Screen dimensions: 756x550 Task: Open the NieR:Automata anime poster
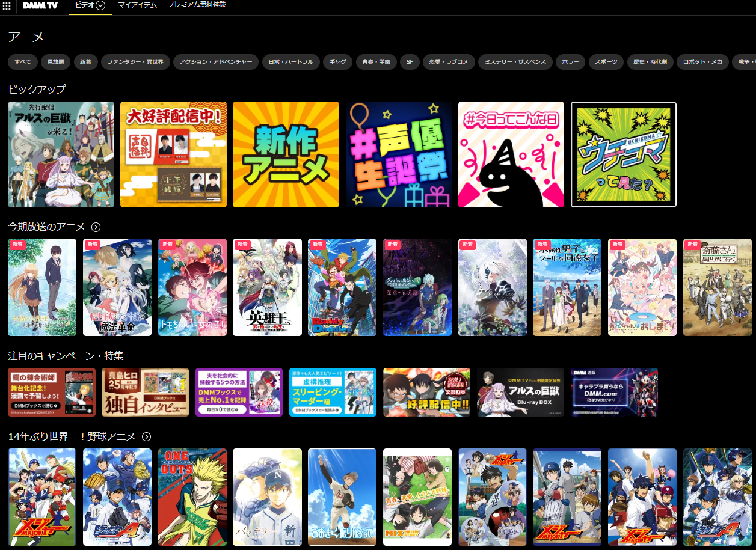(x=493, y=287)
